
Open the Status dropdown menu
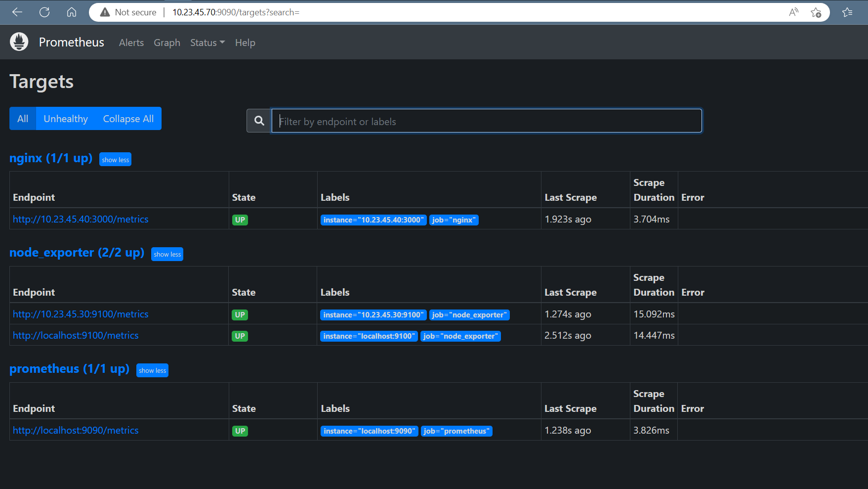(x=207, y=43)
